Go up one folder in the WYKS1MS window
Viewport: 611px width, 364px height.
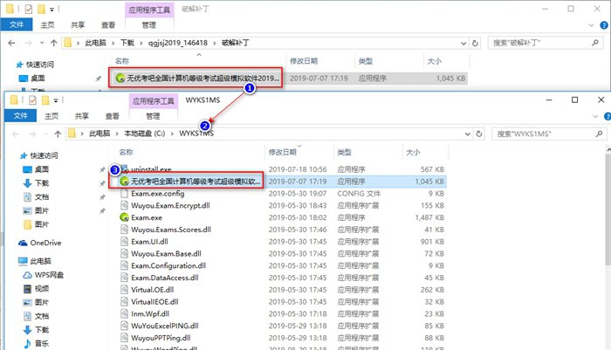pos(58,134)
